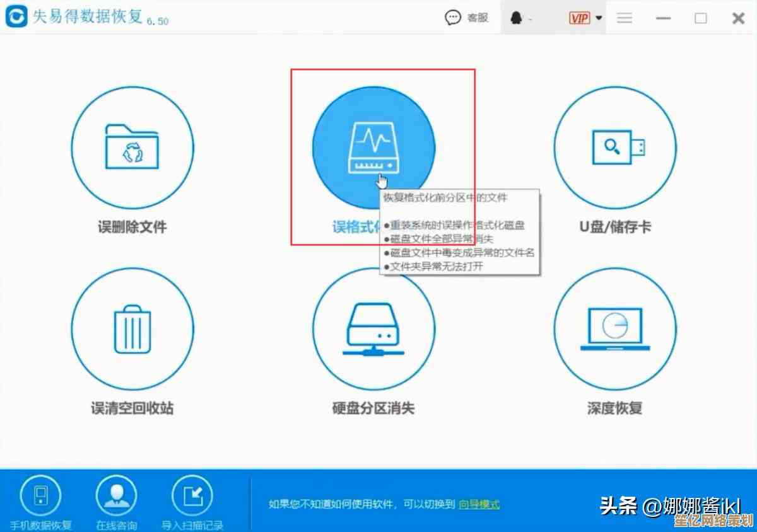This screenshot has width=757, height=532.
Task: Click the red VIP badge
Action: 579,18
